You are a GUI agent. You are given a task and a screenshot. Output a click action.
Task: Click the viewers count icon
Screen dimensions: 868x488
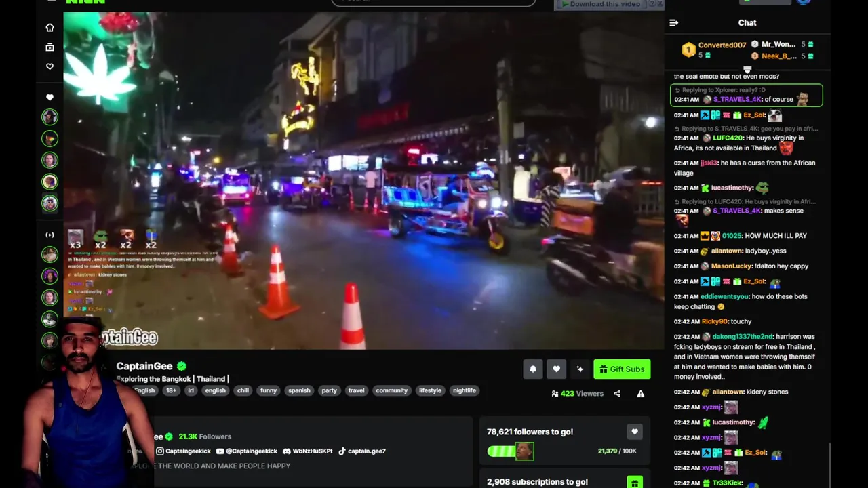click(x=555, y=394)
